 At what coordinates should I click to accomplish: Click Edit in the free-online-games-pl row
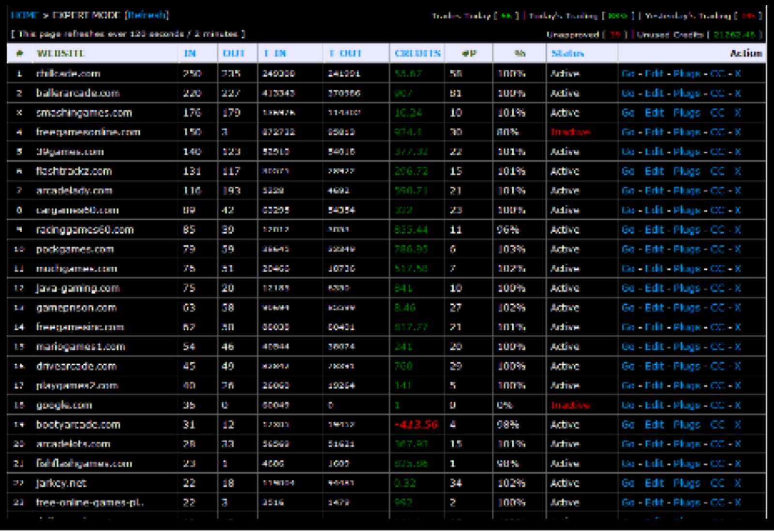(x=654, y=502)
